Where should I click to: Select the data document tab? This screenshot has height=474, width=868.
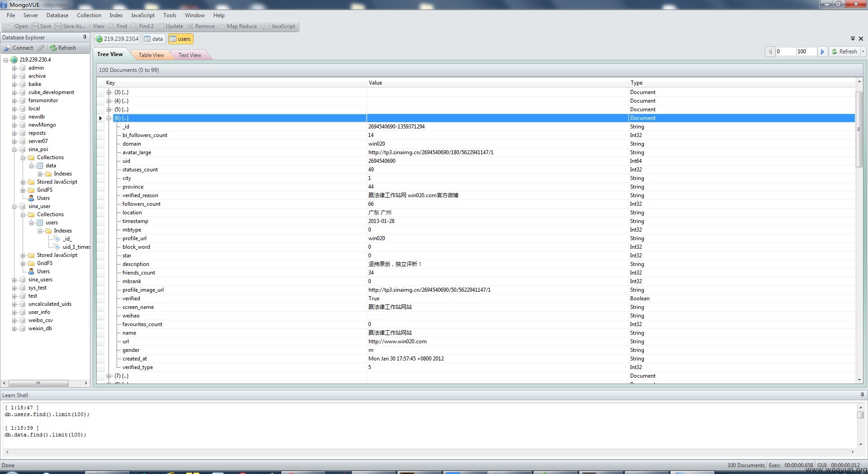click(153, 39)
